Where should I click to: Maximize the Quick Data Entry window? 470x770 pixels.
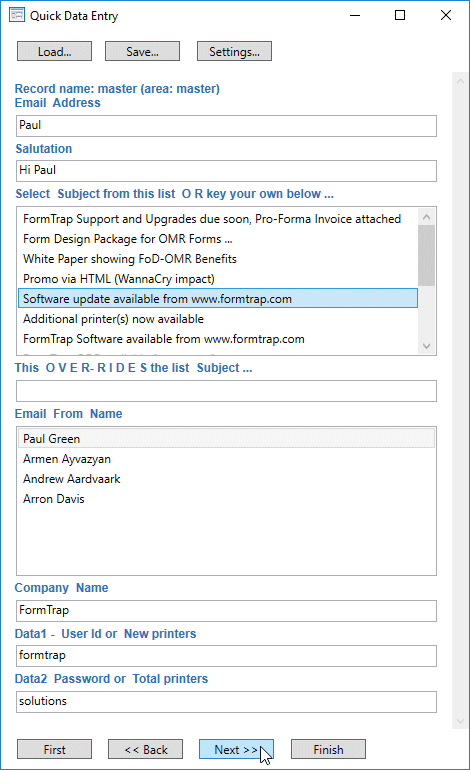pyautogui.click(x=400, y=15)
